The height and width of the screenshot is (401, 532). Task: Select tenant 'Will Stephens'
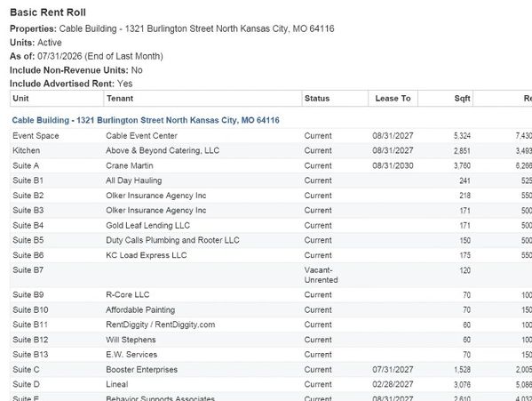coord(131,340)
